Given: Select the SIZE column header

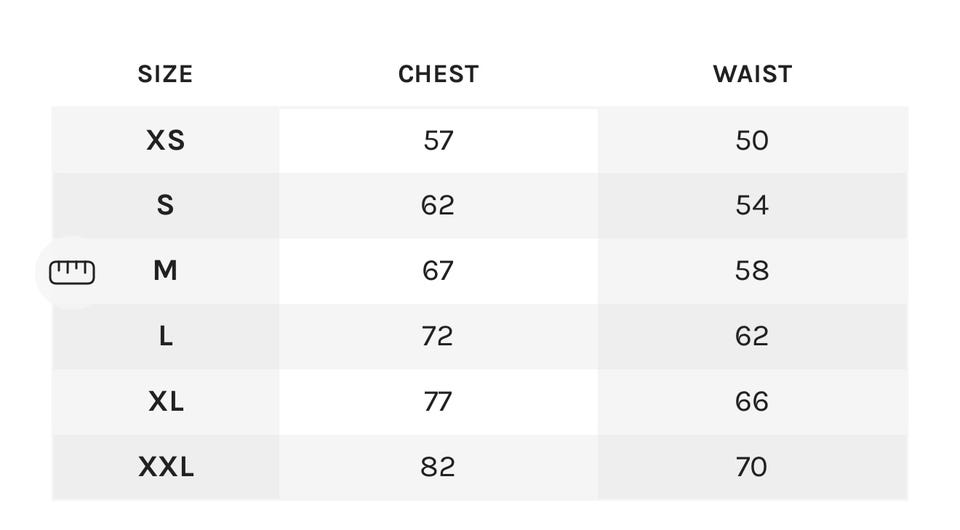Looking at the screenshot, I should tap(165, 75).
